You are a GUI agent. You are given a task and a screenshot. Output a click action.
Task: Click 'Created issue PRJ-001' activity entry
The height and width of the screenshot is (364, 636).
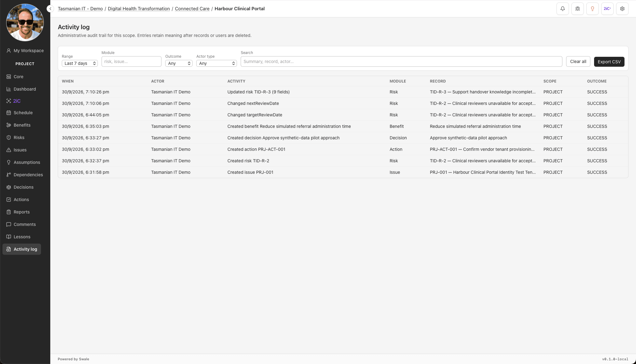(x=250, y=172)
